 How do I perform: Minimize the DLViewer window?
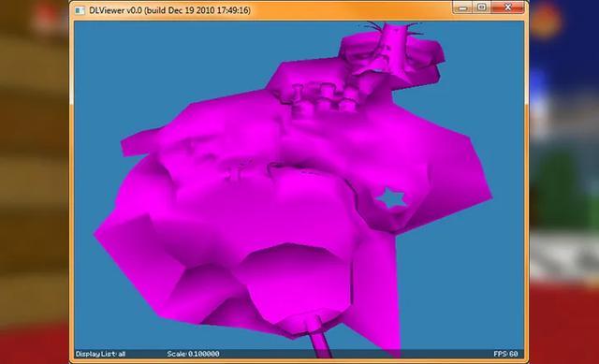[x=462, y=7]
